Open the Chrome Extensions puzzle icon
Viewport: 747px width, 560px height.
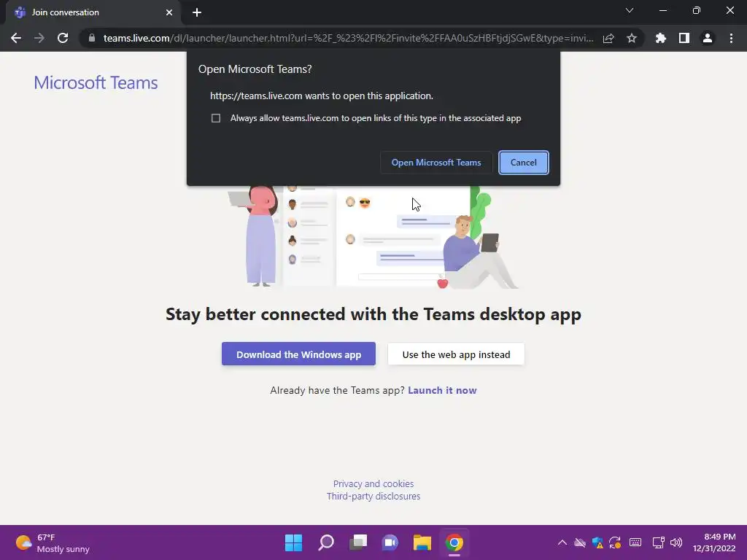[x=660, y=38]
